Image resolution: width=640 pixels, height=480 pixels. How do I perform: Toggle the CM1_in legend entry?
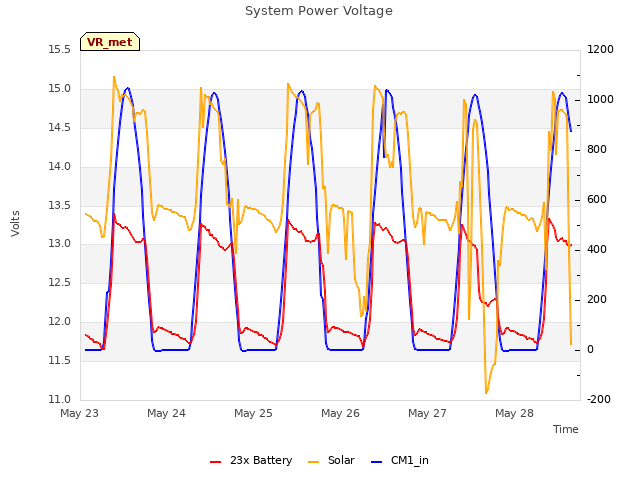tap(400, 460)
